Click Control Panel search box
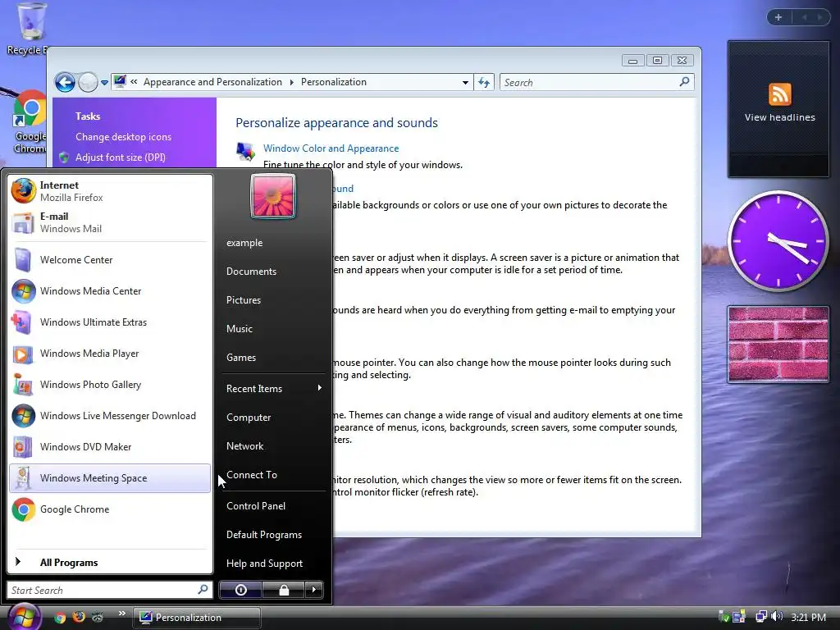The height and width of the screenshot is (630, 840). (x=597, y=83)
